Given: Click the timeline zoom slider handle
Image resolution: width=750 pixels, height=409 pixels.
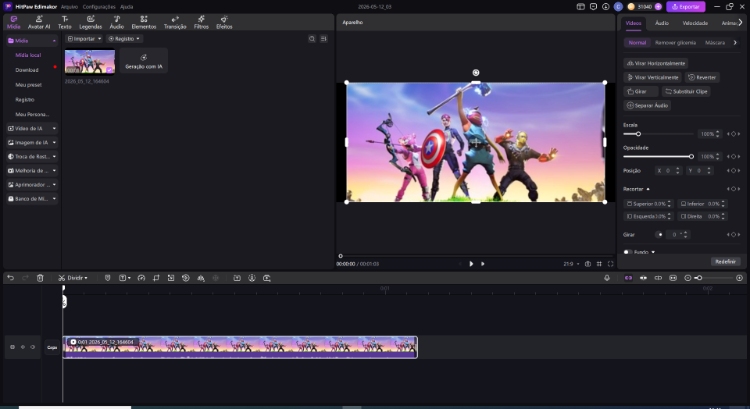Looking at the screenshot, I should 699,278.
